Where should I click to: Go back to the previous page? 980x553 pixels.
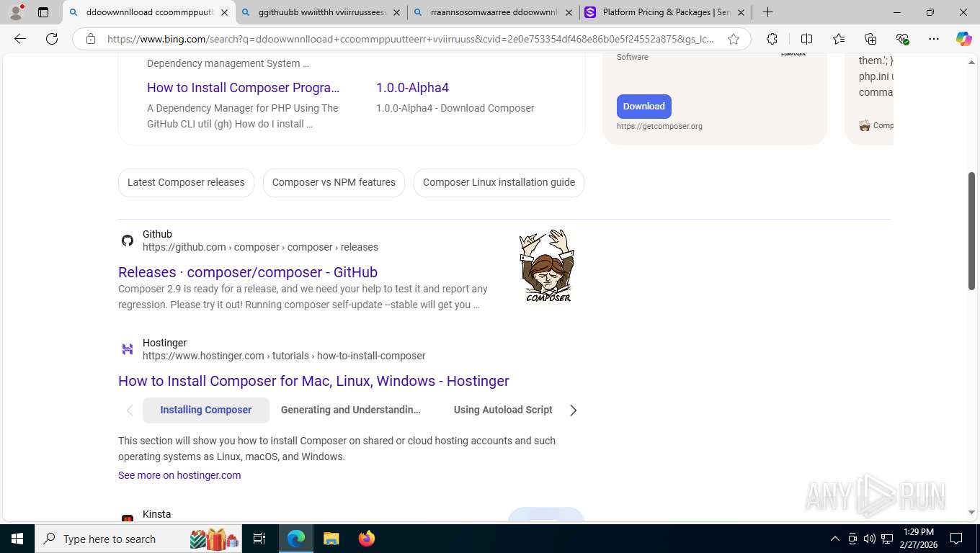[20, 39]
